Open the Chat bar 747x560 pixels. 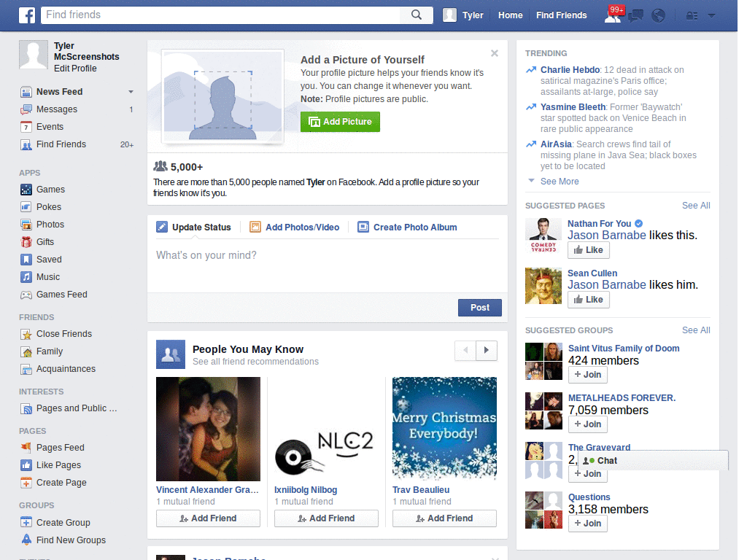[653, 461]
